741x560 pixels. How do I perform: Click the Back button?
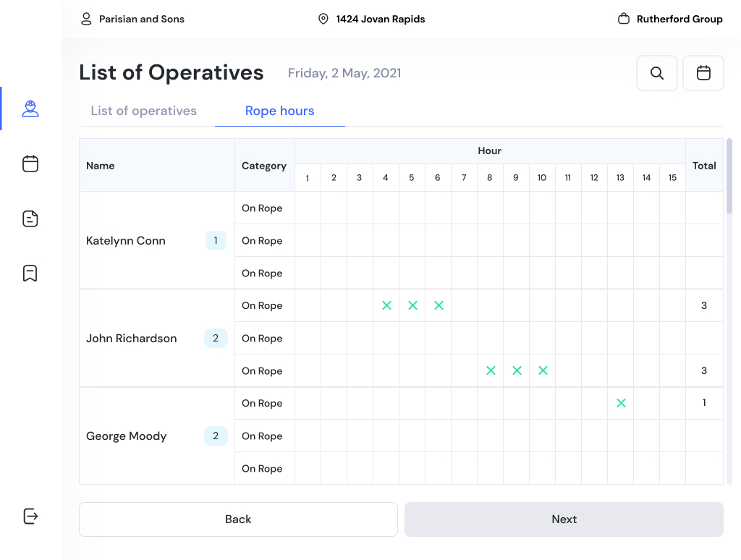click(238, 519)
